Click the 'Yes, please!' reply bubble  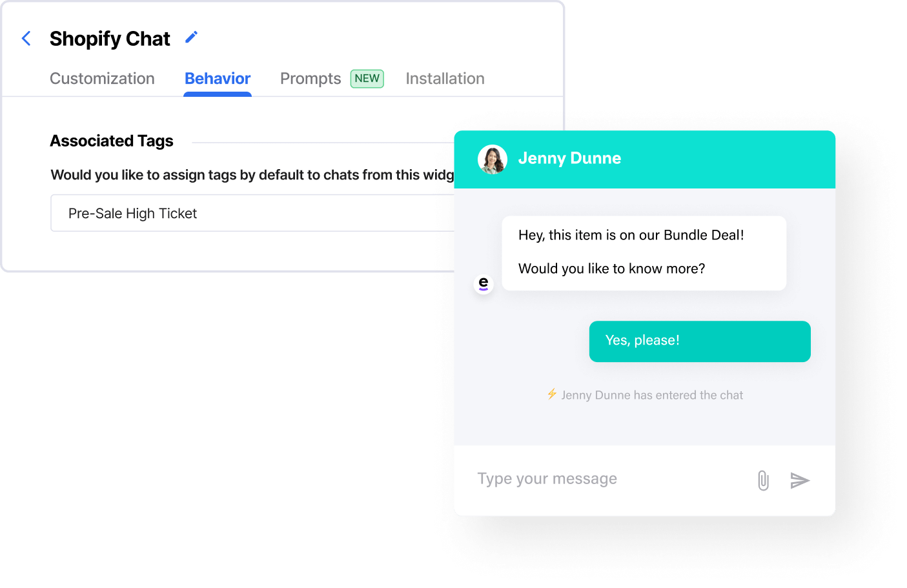(x=699, y=341)
